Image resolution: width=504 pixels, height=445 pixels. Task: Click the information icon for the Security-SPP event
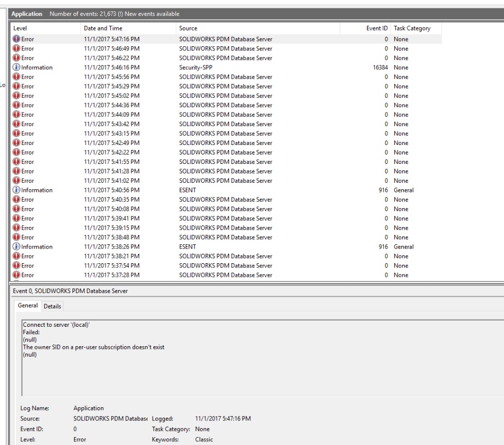point(16,67)
